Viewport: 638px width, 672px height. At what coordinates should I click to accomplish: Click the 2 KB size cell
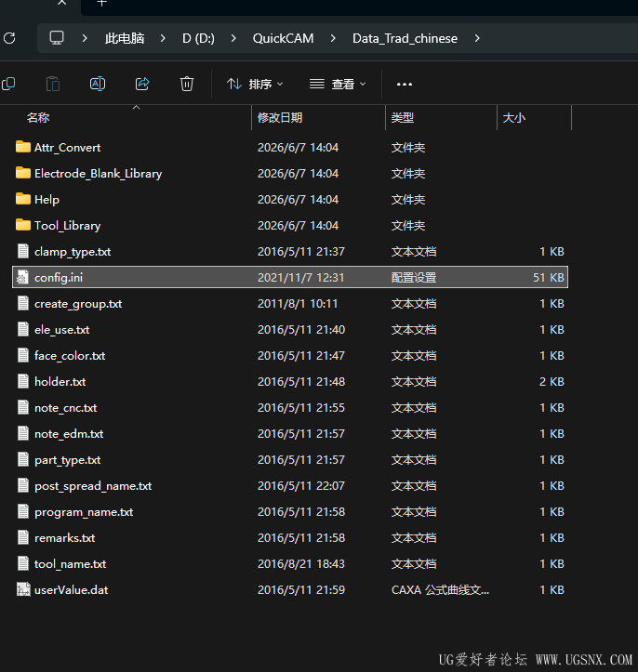[x=552, y=382]
